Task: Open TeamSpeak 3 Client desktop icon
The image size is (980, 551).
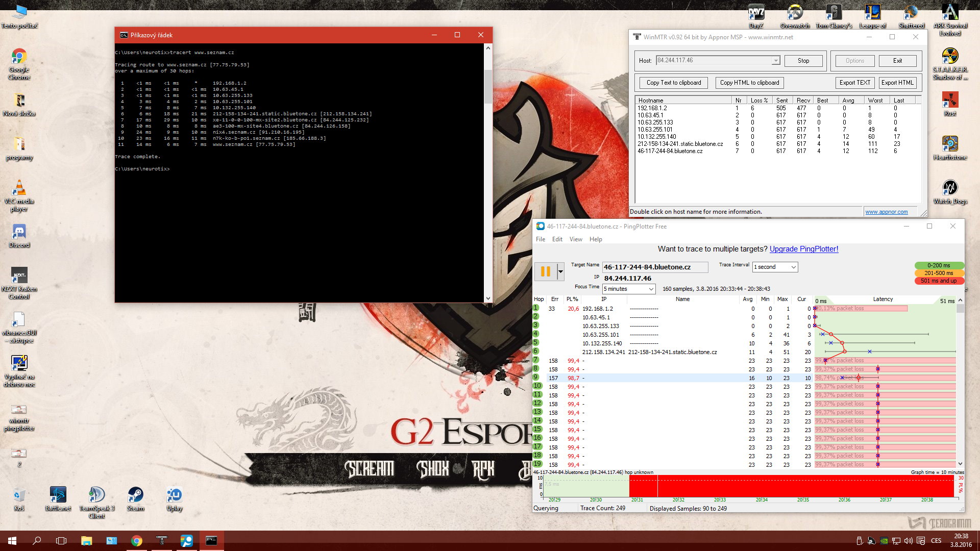Action: (96, 495)
